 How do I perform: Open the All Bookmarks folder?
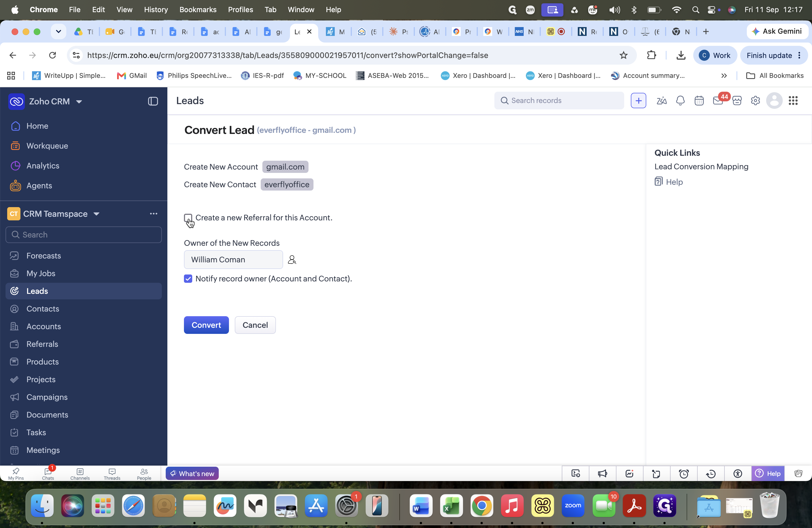(x=775, y=76)
